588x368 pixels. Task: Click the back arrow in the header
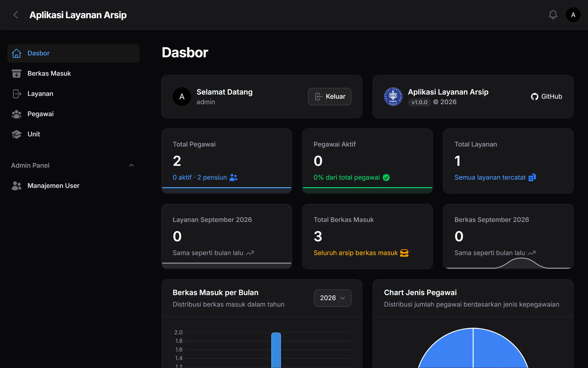click(x=16, y=15)
